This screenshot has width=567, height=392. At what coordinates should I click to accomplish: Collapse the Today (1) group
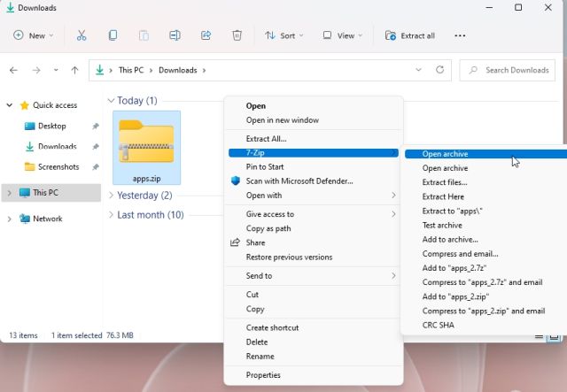[111, 101]
